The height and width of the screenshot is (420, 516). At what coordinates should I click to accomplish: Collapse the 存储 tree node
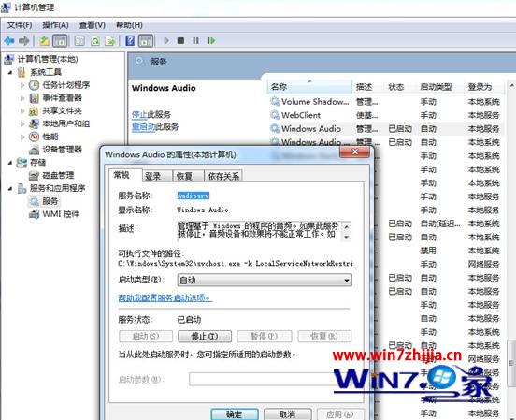(10, 163)
